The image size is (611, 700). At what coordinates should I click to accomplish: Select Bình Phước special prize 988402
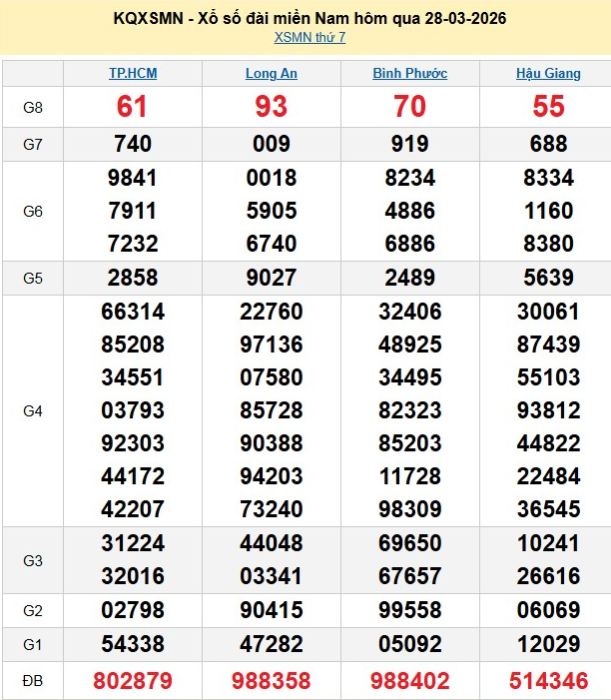[409, 681]
